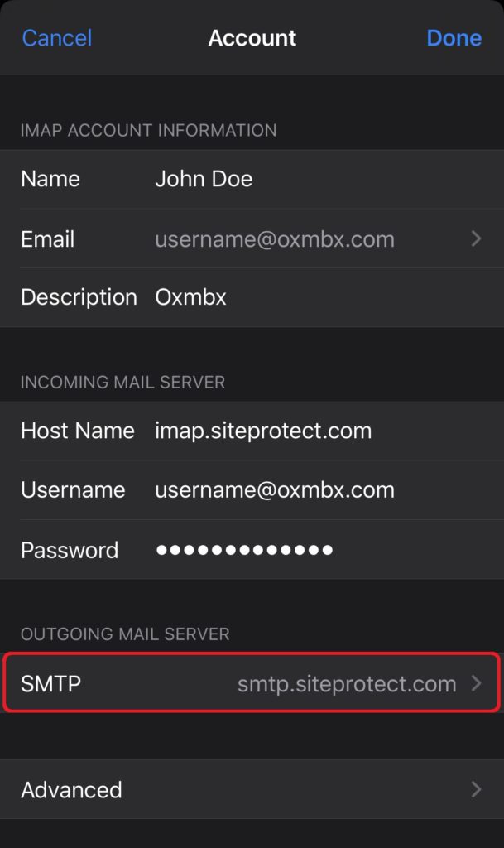Viewport: 504px width, 848px height.
Task: Tap the chevron arrow on the SMTP row
Action: click(476, 683)
